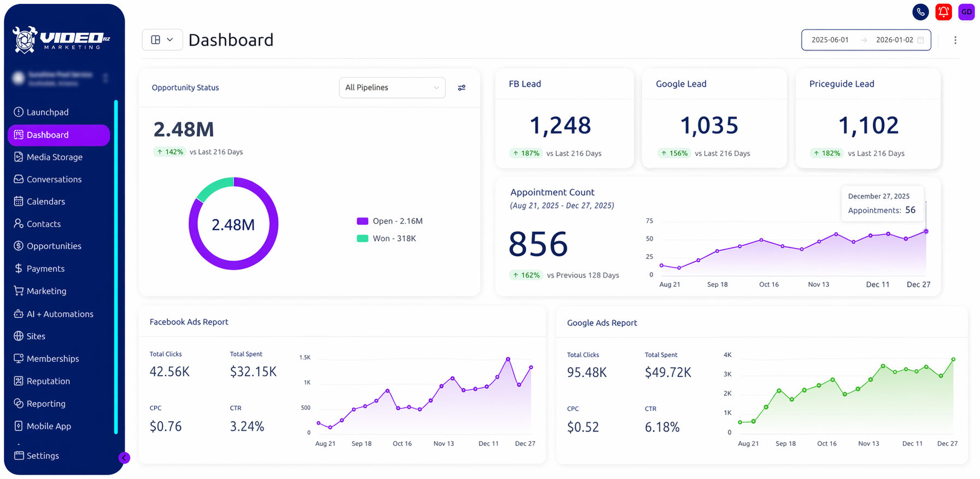Open the red notification bell
Screen dimensions: 980x479
pyautogui.click(x=943, y=11)
